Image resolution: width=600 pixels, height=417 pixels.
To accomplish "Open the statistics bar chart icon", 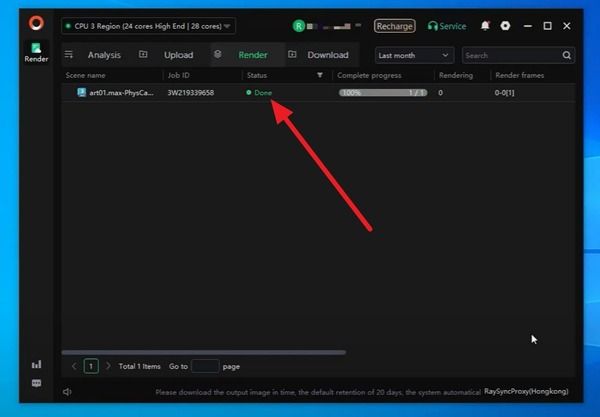I will tap(36, 364).
